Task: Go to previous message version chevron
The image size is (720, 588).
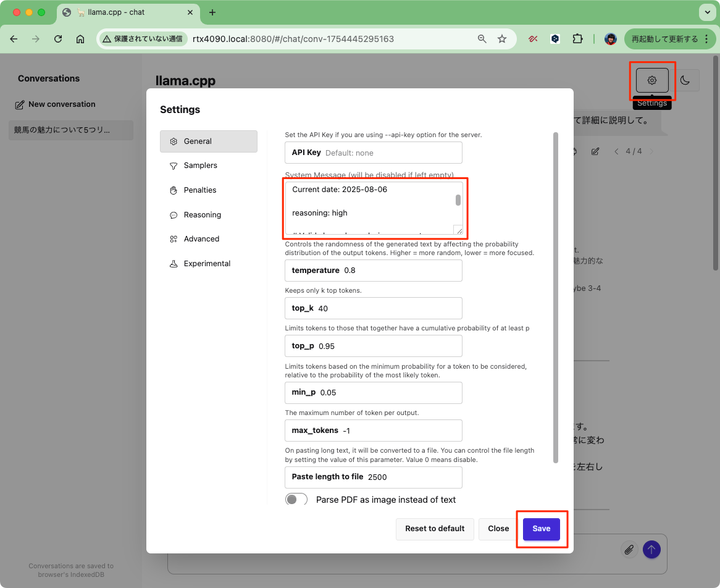Action: pyautogui.click(x=616, y=151)
